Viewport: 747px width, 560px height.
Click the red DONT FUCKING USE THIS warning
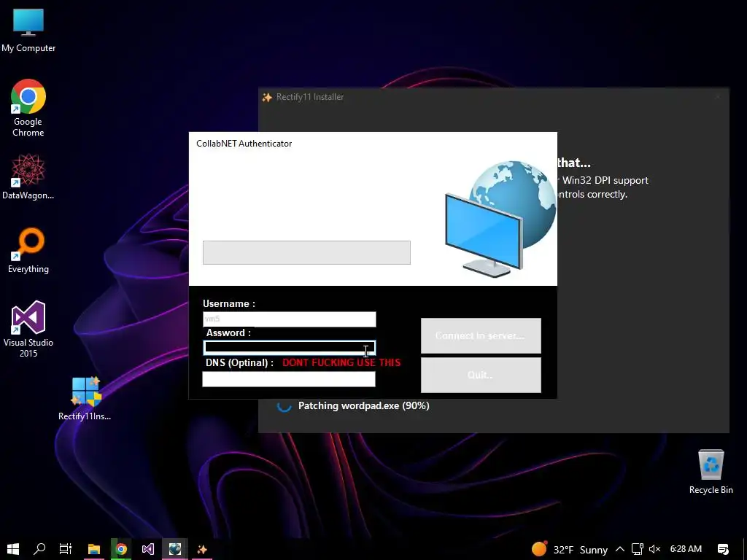click(341, 362)
